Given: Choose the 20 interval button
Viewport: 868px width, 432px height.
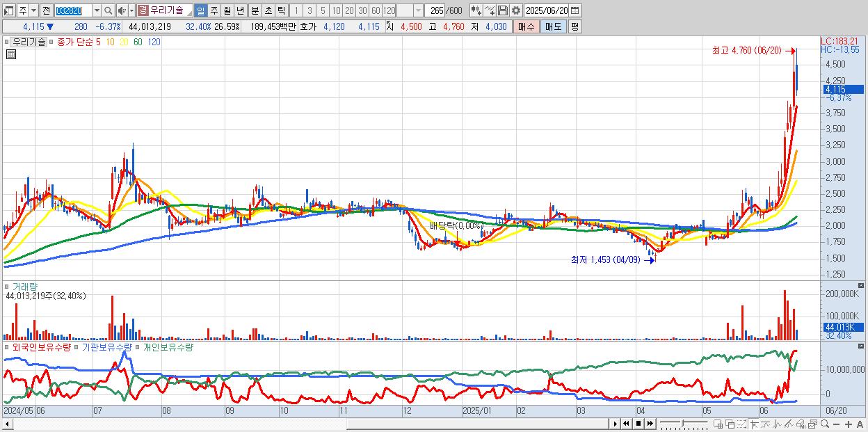Looking at the screenshot, I should coord(349,10).
